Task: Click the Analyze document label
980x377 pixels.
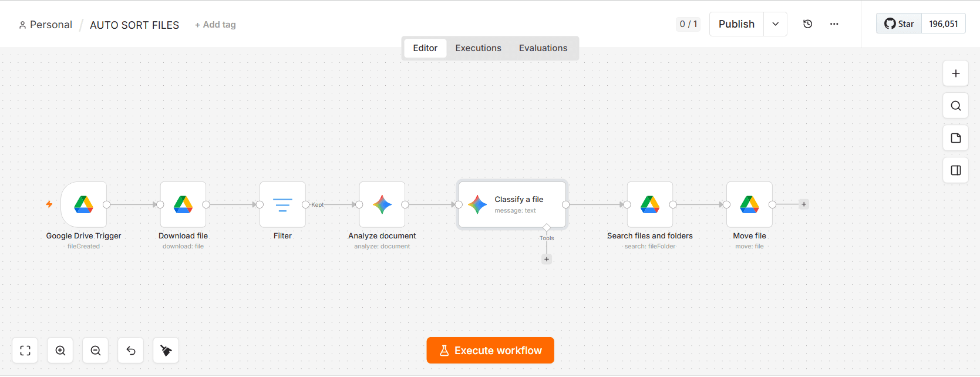Action: point(382,235)
